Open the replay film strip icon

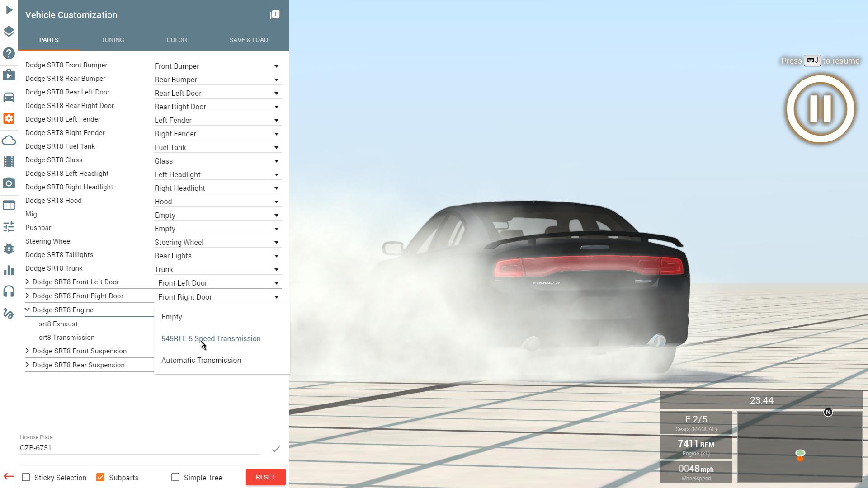(9, 162)
